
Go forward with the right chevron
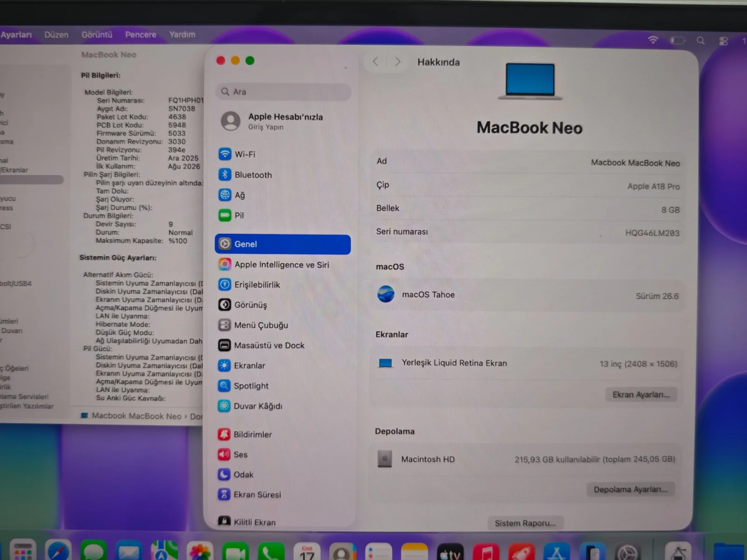click(x=398, y=62)
